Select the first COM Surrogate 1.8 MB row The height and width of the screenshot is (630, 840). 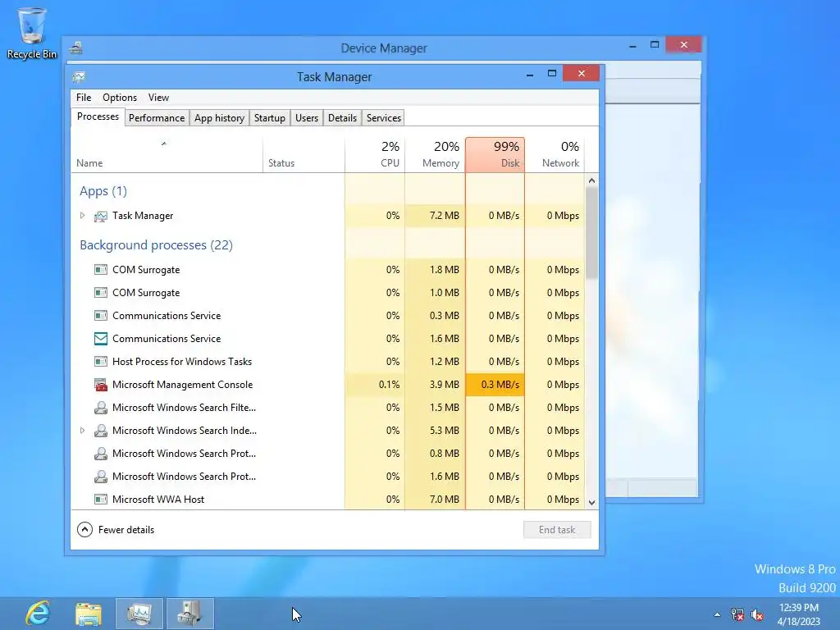tap(328, 269)
